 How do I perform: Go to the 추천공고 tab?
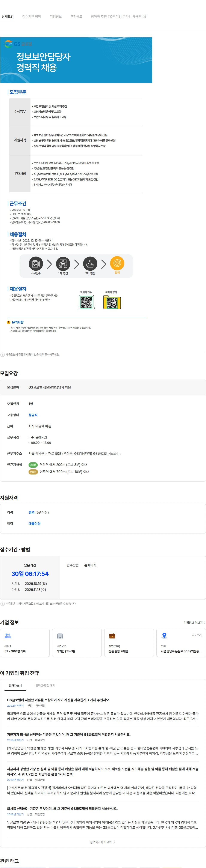pos(76,17)
